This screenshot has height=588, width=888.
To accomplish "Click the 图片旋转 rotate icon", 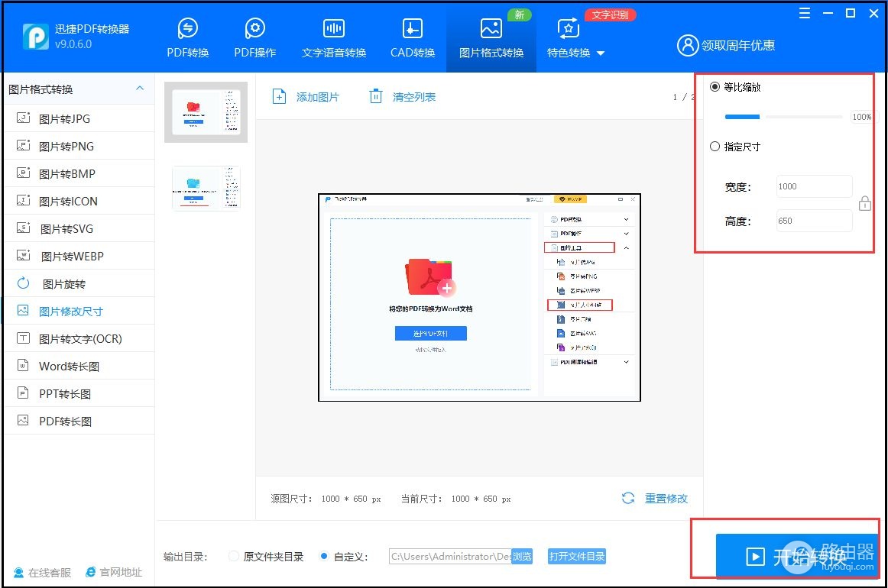I will pos(23,283).
